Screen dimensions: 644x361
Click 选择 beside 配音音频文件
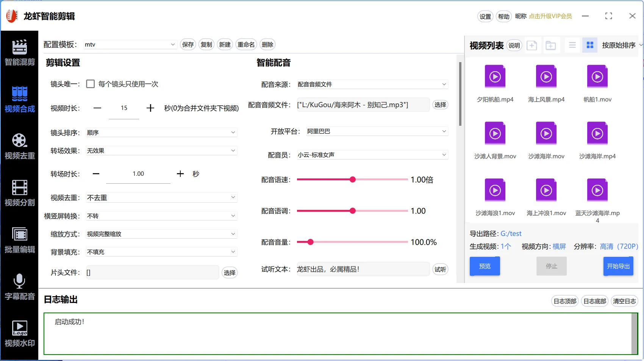click(440, 105)
